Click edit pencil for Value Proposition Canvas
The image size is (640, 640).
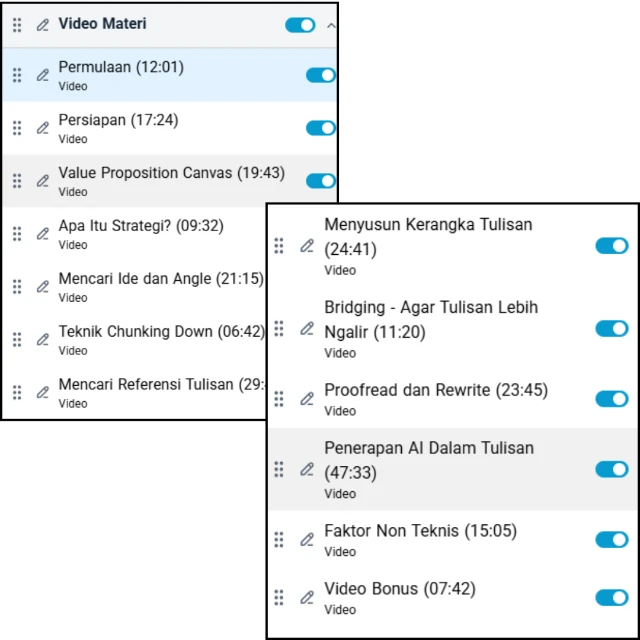(43, 181)
